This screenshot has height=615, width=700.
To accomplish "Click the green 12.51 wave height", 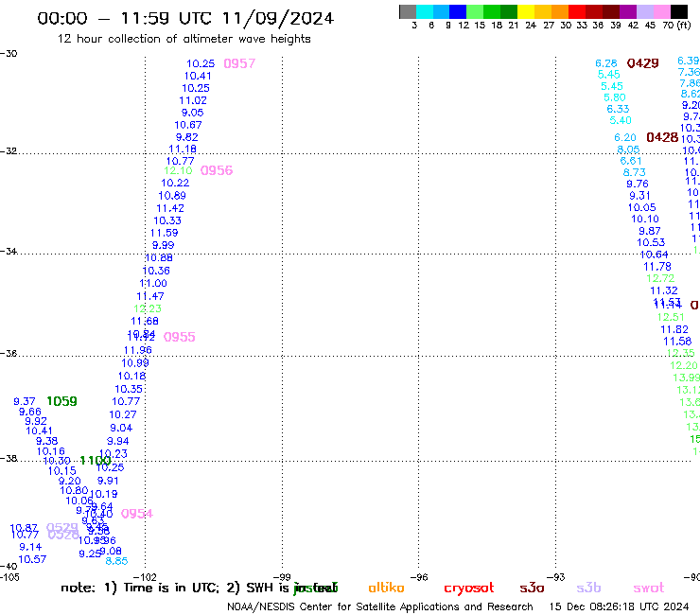I will pyautogui.click(x=671, y=317).
